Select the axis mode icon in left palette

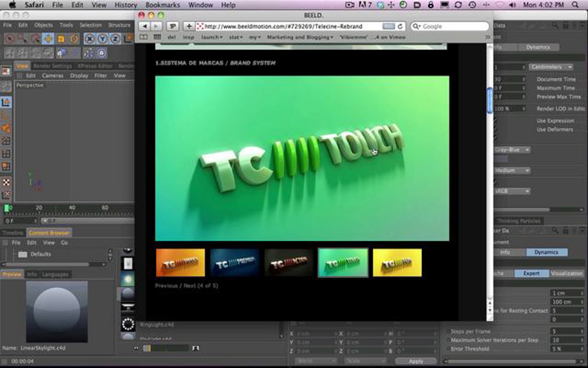(x=6, y=102)
